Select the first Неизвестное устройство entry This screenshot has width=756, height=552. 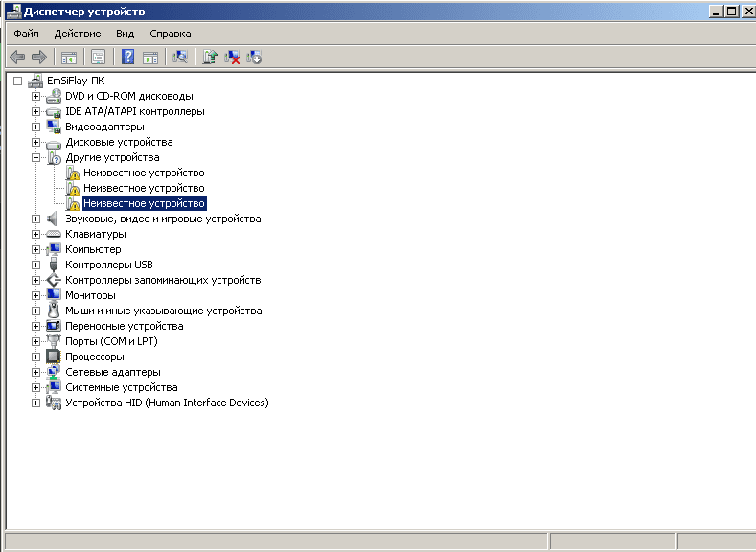coord(144,172)
